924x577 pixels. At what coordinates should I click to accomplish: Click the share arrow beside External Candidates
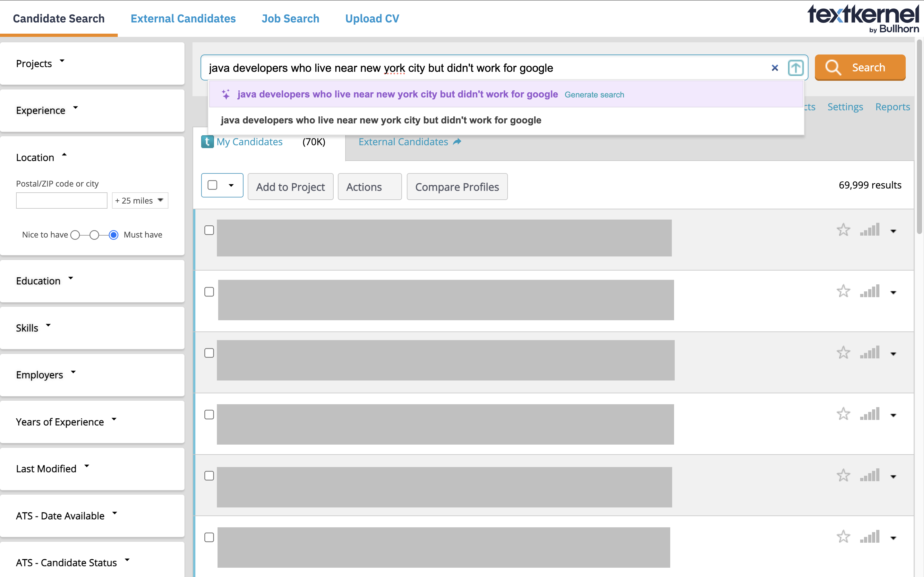[x=457, y=142]
